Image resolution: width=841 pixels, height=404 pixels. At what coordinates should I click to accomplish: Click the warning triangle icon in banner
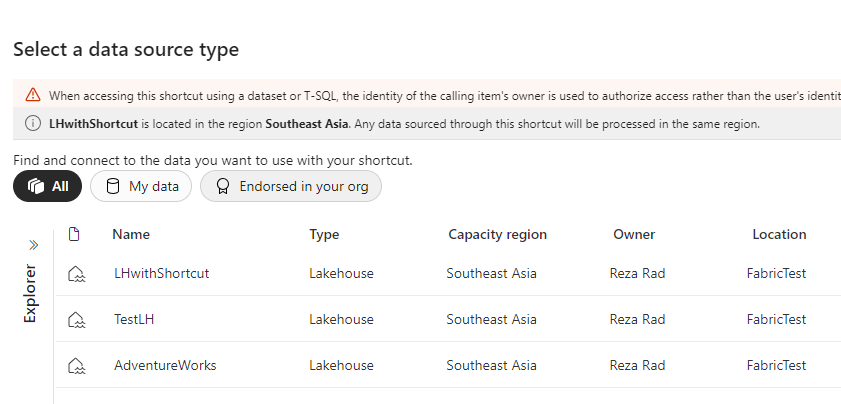(33, 95)
